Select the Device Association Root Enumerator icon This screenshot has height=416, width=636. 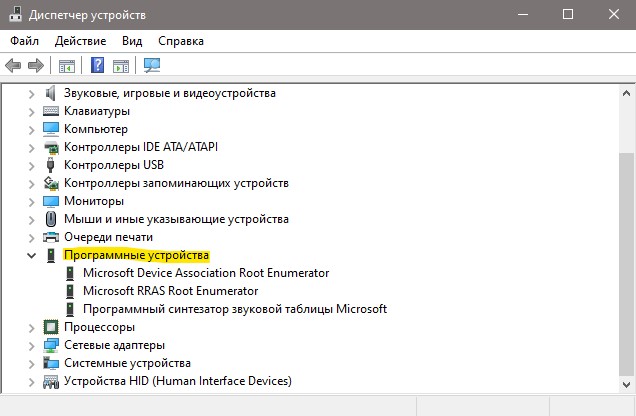[x=70, y=273]
